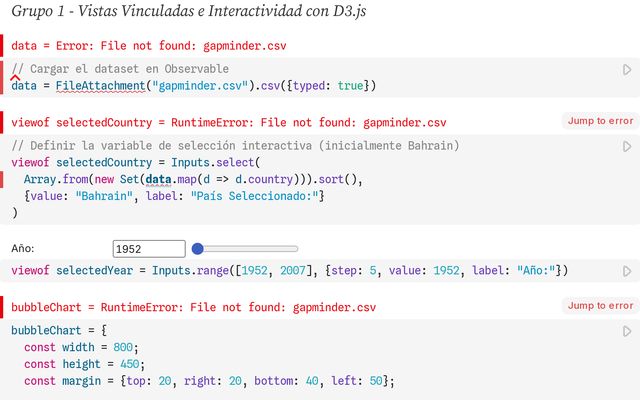
Task: Click the closing parenthesis of selectedCountry cell
Action: [x=15, y=213]
